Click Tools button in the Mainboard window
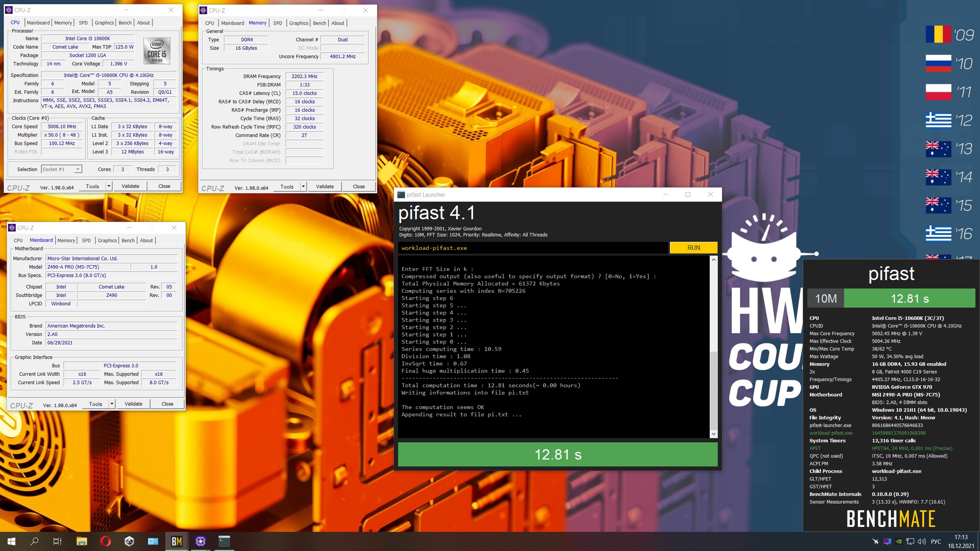The height and width of the screenshot is (551, 980). (x=96, y=404)
